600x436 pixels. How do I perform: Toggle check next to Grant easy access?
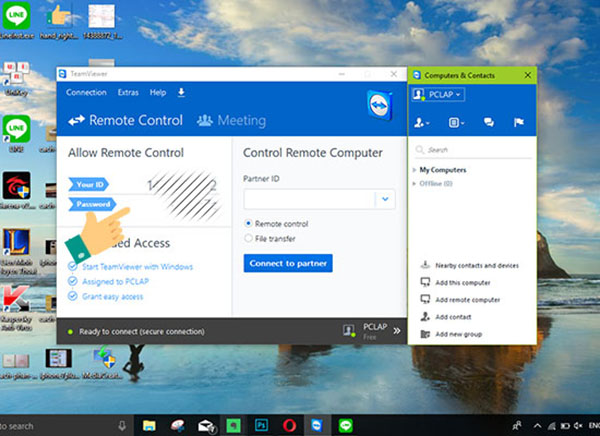[x=72, y=296]
